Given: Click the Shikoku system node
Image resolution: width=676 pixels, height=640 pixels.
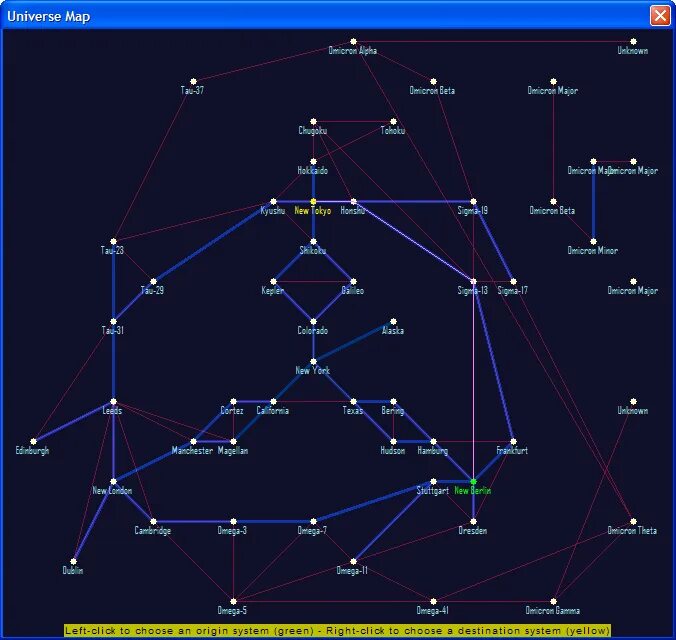Looking at the screenshot, I should 313,242.
